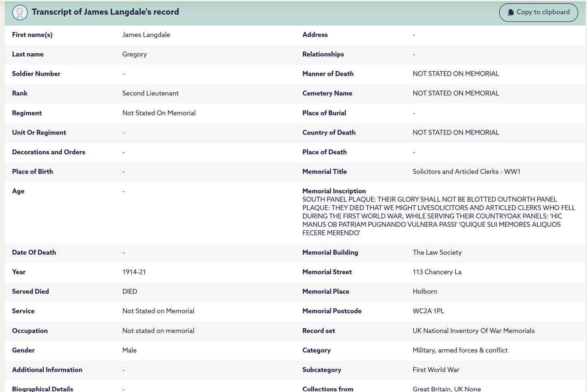Click the Gender value Male
Viewport: 587px width, 392px height.
(x=129, y=351)
